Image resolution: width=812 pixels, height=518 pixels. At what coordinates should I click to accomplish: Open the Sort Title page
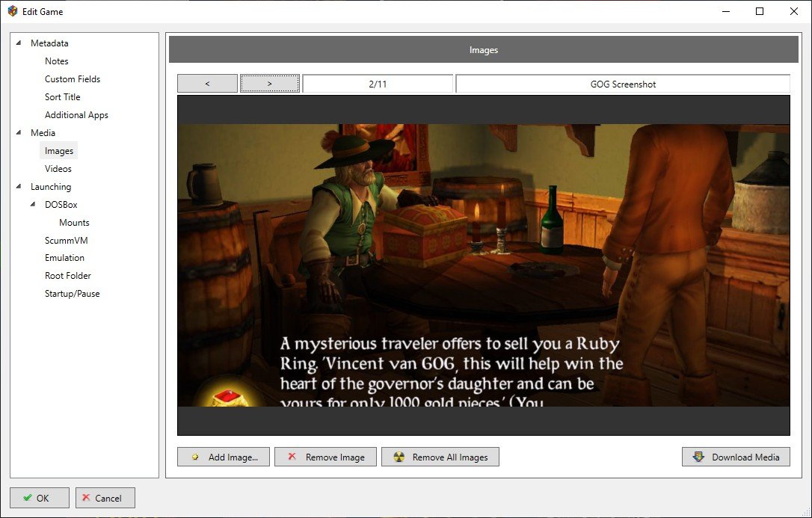click(63, 96)
